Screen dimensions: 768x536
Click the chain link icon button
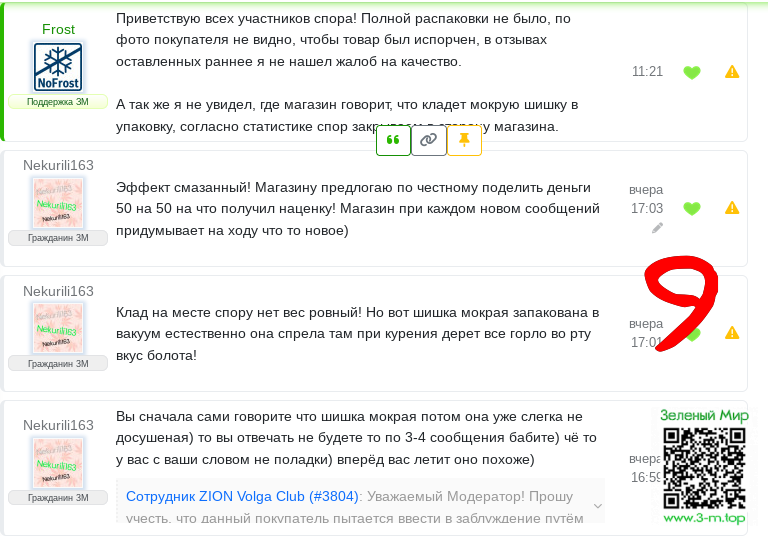pos(429,140)
